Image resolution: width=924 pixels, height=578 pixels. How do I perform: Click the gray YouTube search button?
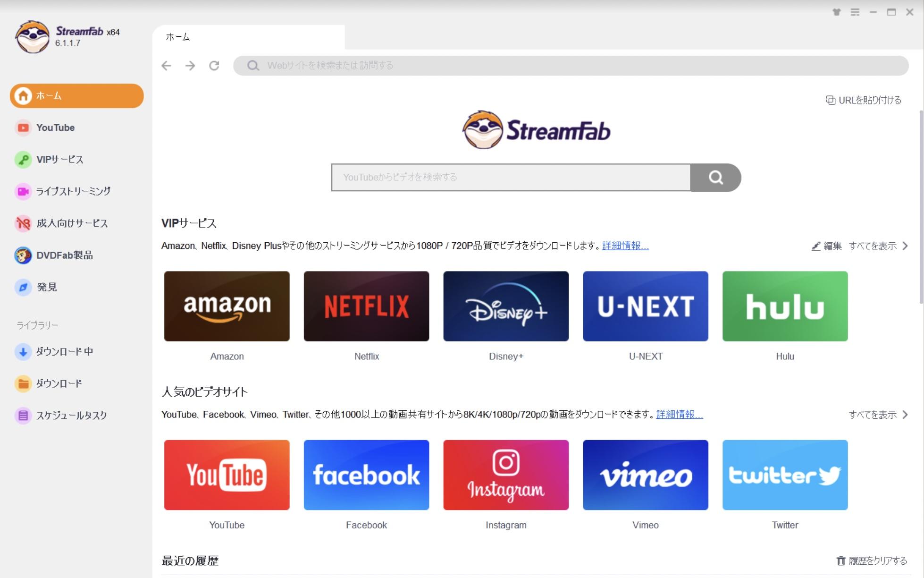pyautogui.click(x=715, y=178)
